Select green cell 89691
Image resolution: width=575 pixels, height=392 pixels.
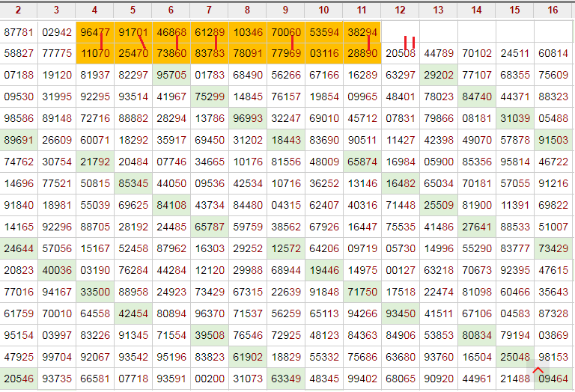(x=18, y=140)
